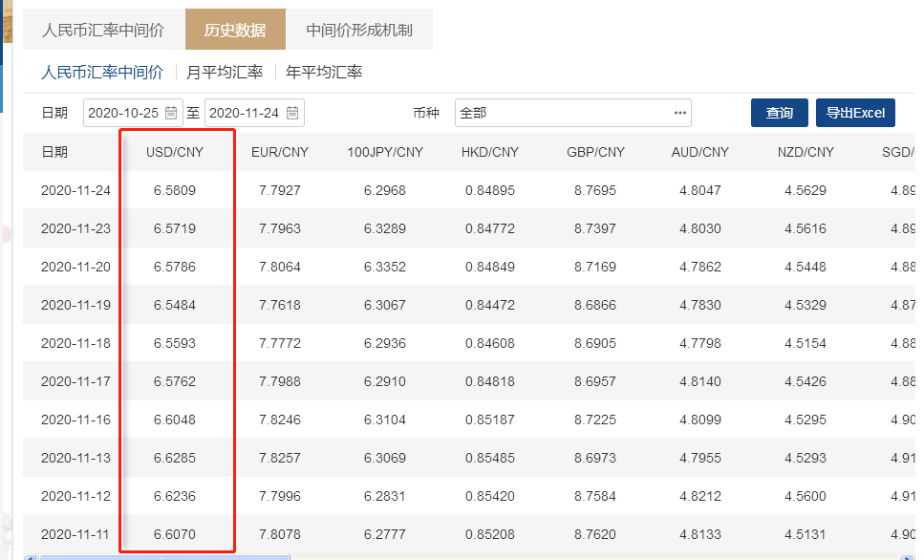The width and height of the screenshot is (924, 560).
Task: Select the 人民币汇率中间价 sub-link
Action: [x=102, y=72]
